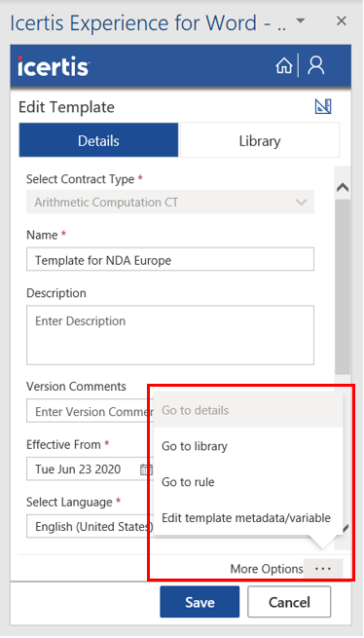Open the Select Language dropdown
The width and height of the screenshot is (364, 638).
pyautogui.click(x=90, y=527)
